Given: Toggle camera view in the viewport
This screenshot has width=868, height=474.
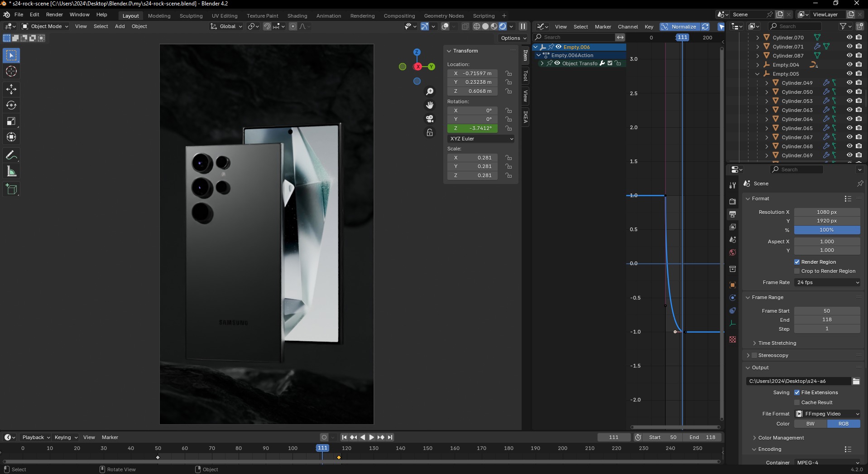Looking at the screenshot, I should (430, 119).
